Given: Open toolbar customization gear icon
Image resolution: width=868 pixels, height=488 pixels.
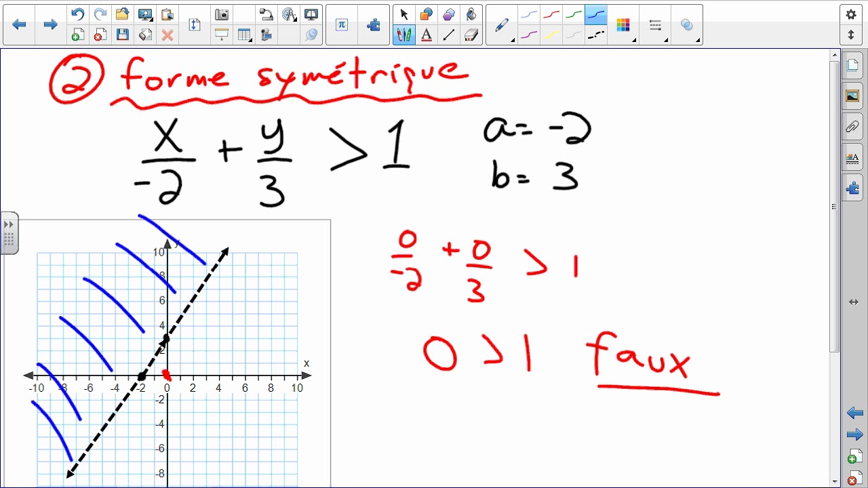Looking at the screenshot, I should [x=851, y=14].
